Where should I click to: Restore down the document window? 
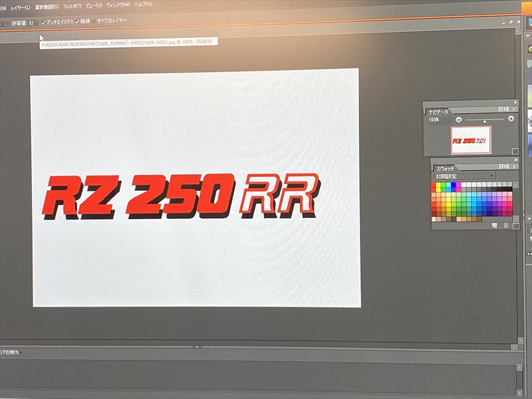click(x=511, y=22)
